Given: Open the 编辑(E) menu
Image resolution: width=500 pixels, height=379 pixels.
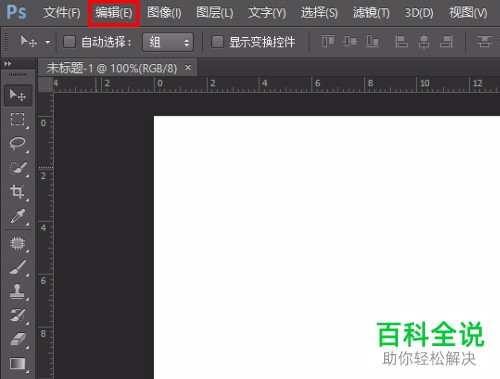Looking at the screenshot, I should (114, 13).
